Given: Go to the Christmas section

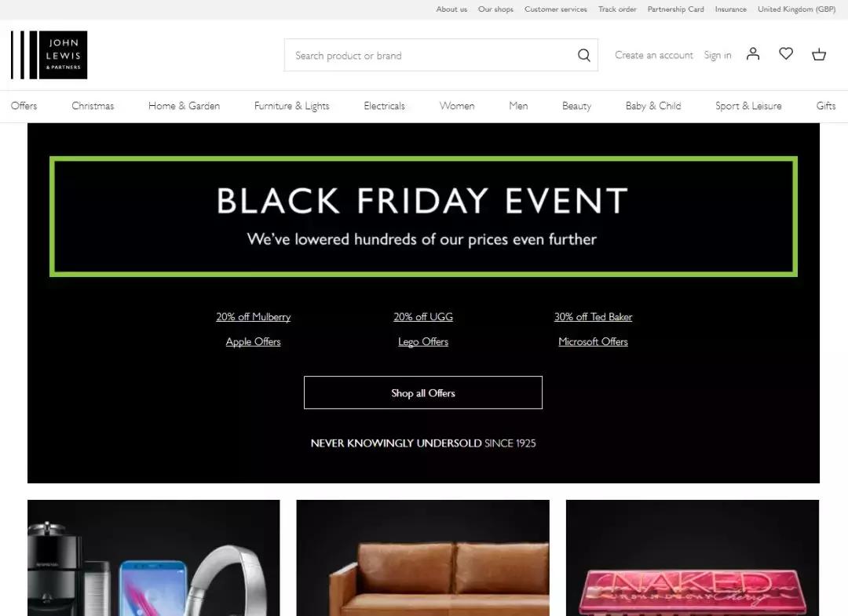Looking at the screenshot, I should coord(93,106).
